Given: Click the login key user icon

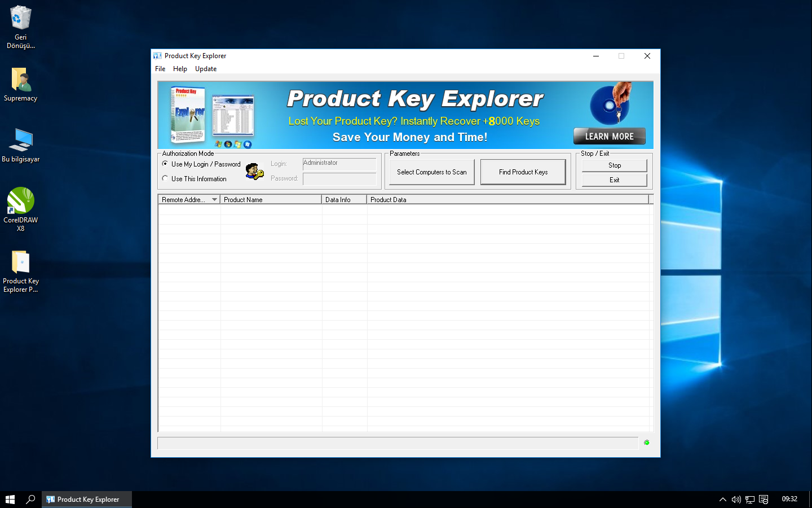Looking at the screenshot, I should pos(255,171).
